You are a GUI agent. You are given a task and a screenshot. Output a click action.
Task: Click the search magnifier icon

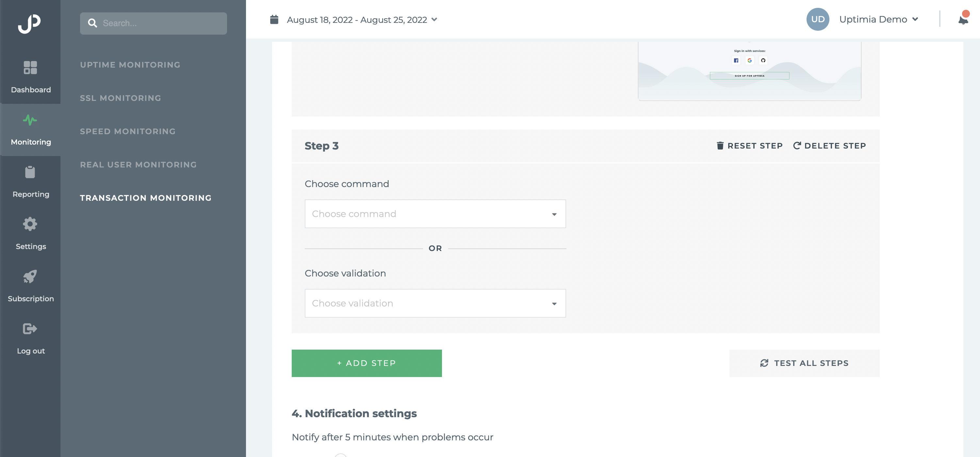pos(92,23)
